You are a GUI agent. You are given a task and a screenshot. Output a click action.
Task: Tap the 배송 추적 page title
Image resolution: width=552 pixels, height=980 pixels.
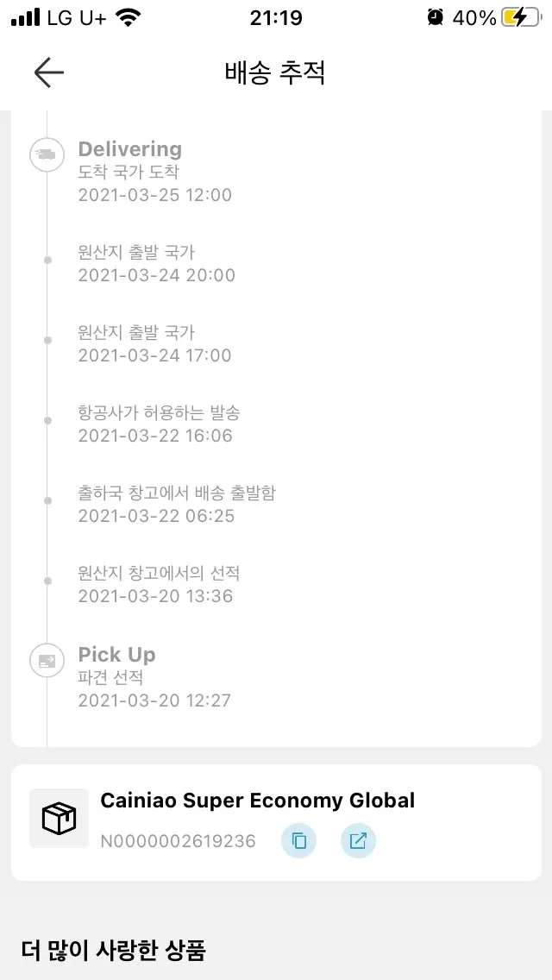tap(275, 73)
